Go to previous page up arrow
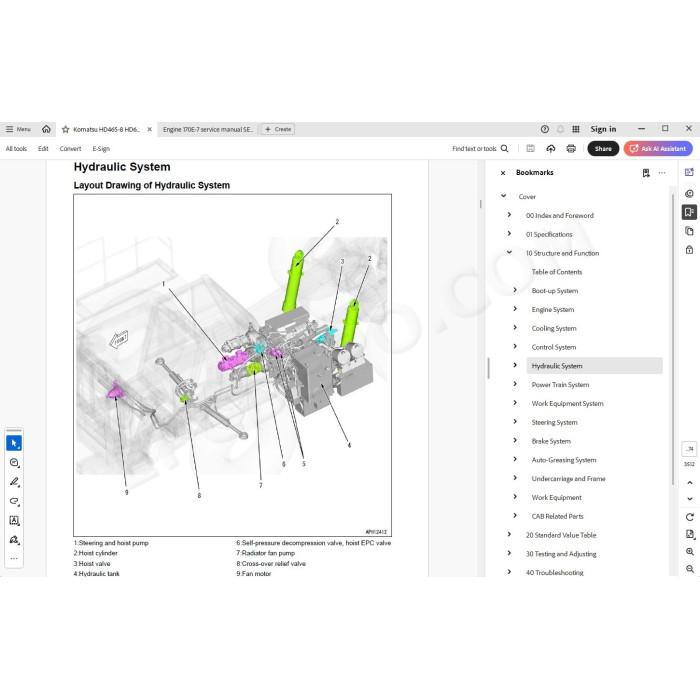Screen dimensions: 700x700 (x=690, y=483)
